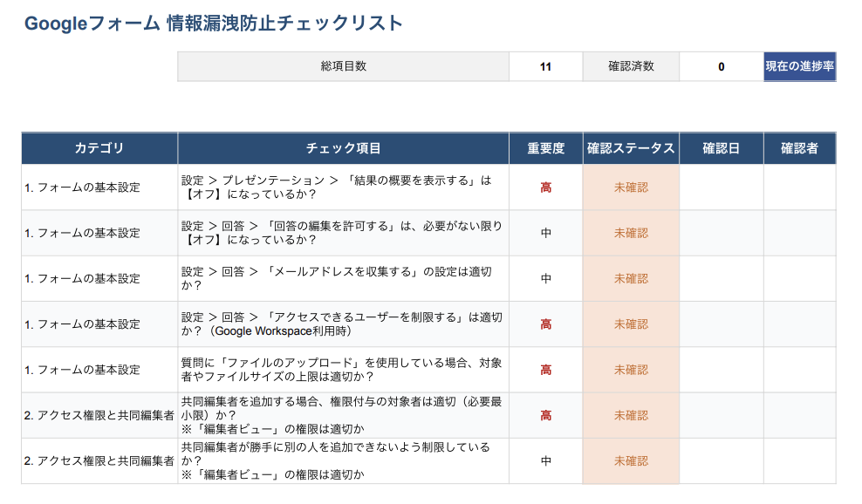This screenshot has height=504, width=862.
Task: Select the 確認済数 label cell
Action: [x=631, y=66]
